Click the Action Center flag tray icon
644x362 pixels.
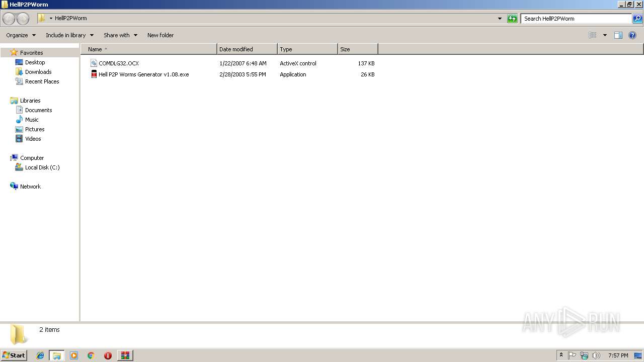pos(572,355)
